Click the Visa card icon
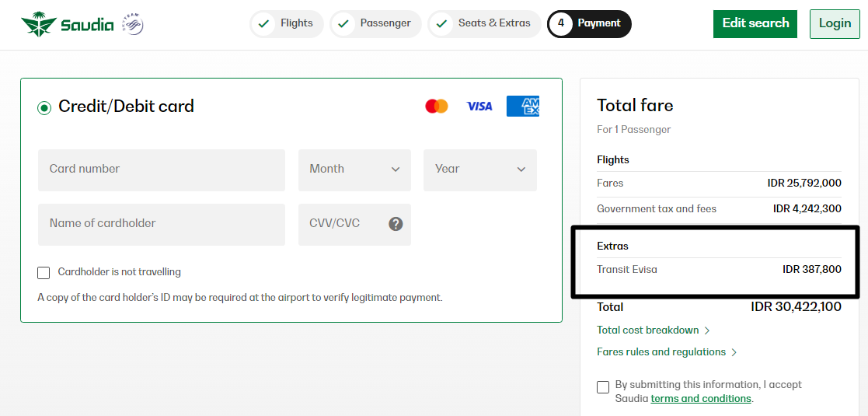The image size is (868, 416). click(x=479, y=107)
